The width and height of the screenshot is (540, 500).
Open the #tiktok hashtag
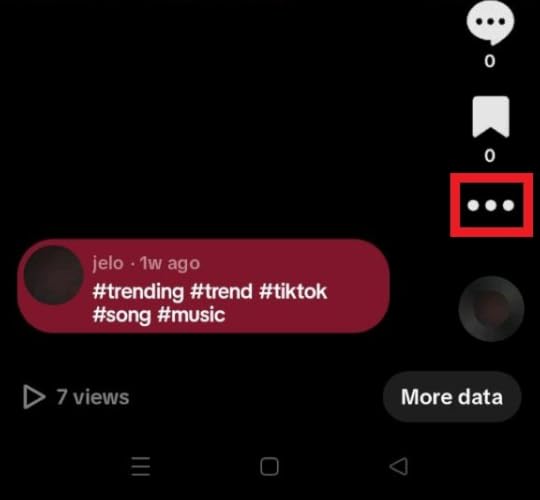[293, 291]
